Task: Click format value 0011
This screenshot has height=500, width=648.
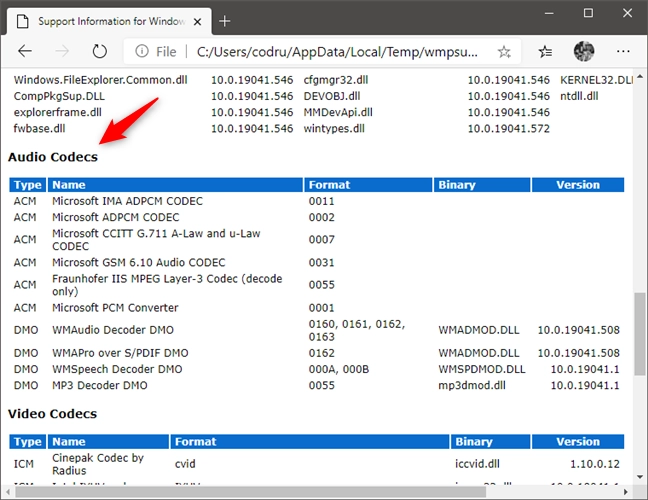Action: [x=321, y=201]
